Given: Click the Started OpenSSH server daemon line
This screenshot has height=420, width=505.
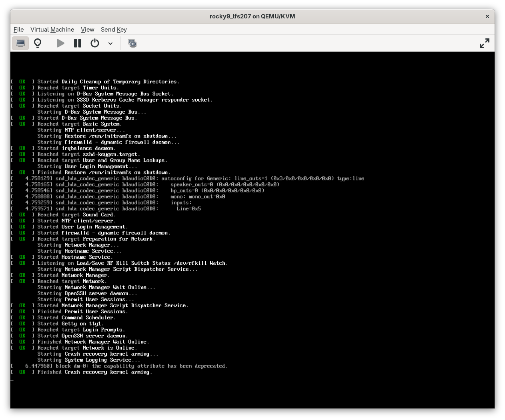Looking at the screenshot, I should [x=81, y=336].
